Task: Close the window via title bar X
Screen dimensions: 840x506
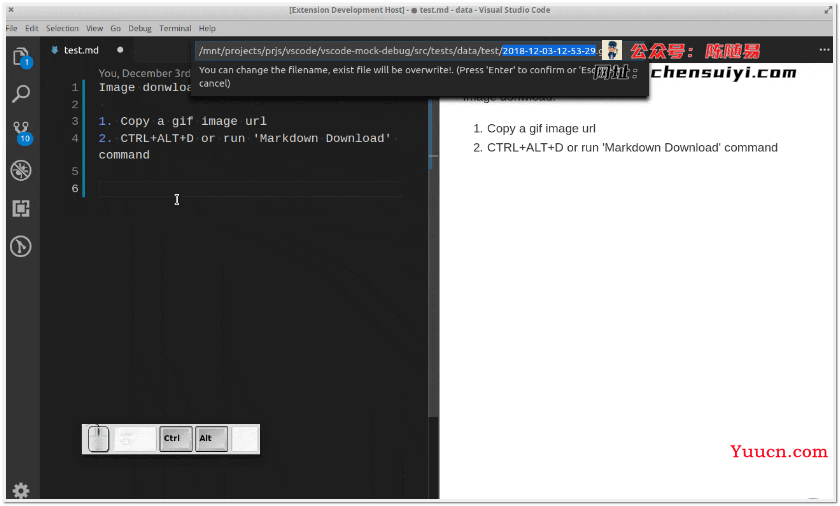Action: click(x=11, y=10)
